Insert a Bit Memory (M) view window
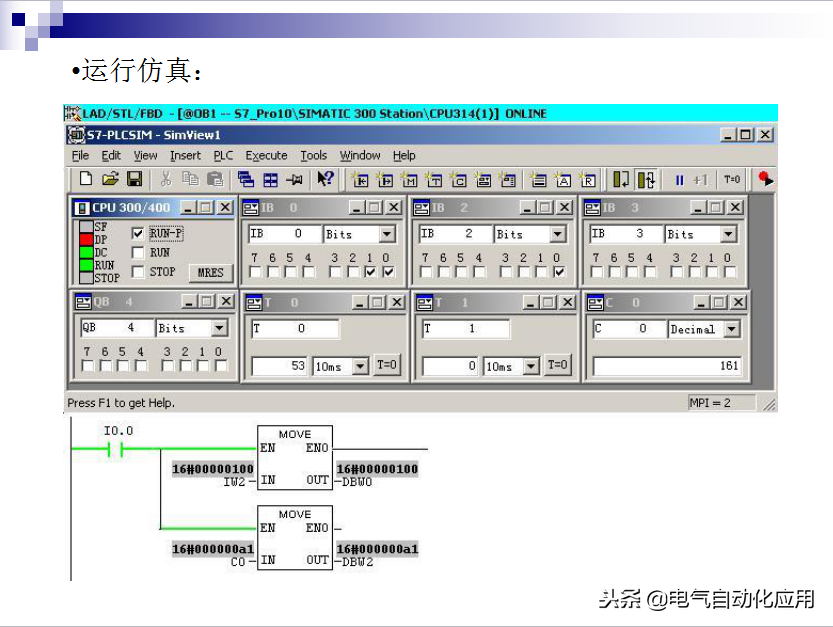833x627 pixels. pos(410,180)
